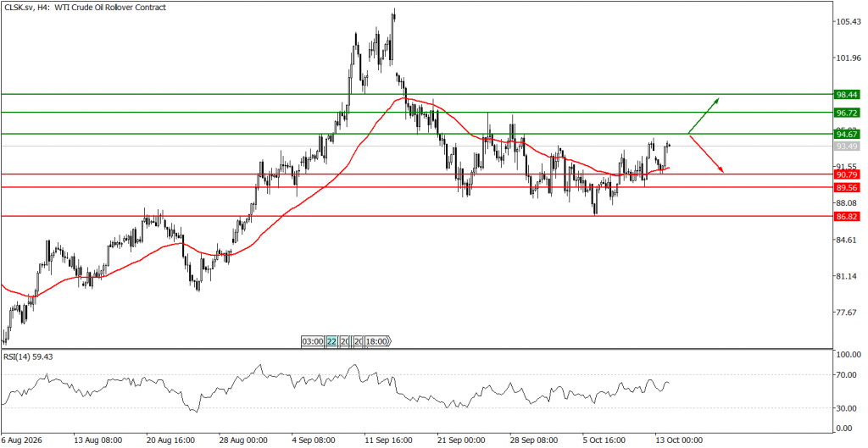Screen dimensions: 868x448
Task: Select the red 86.82 support price label
Action: pos(847,217)
